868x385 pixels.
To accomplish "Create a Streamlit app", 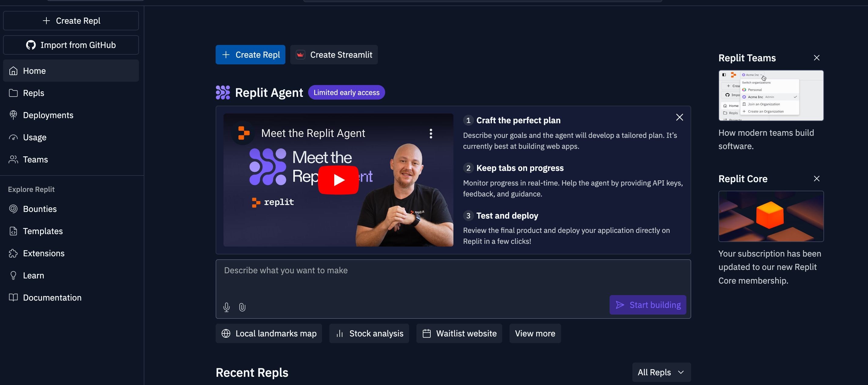I will pyautogui.click(x=334, y=55).
